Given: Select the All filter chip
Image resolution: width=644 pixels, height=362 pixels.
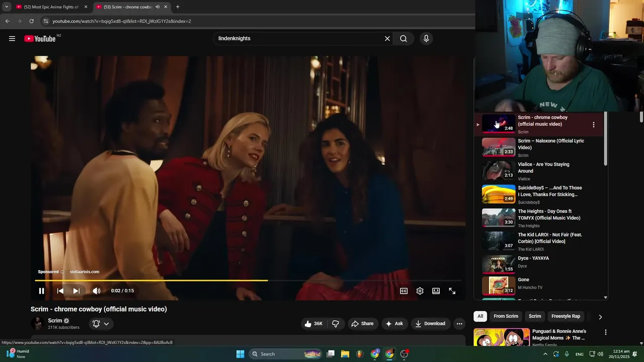Looking at the screenshot, I should (480, 316).
